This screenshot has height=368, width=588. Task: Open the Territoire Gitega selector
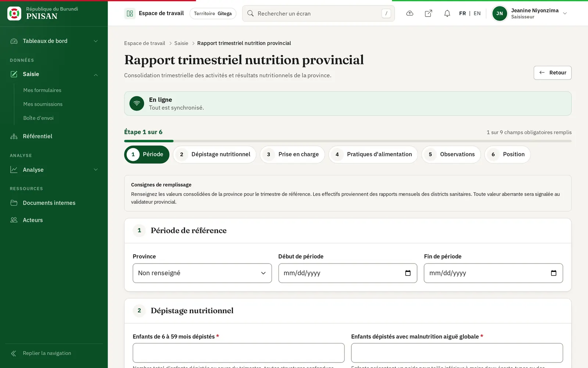[213, 14]
